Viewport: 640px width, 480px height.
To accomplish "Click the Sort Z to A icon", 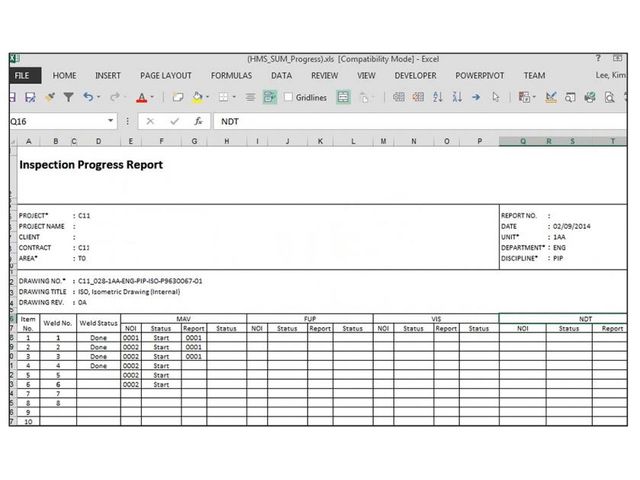I will (455, 97).
